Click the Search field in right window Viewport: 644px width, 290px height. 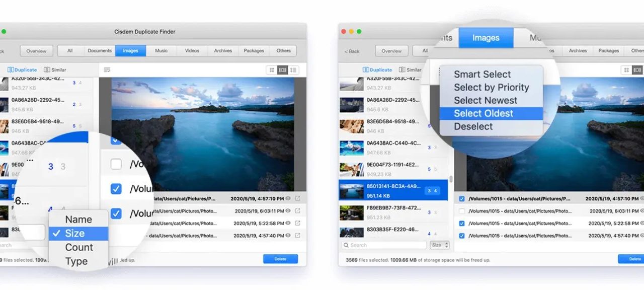click(384, 245)
